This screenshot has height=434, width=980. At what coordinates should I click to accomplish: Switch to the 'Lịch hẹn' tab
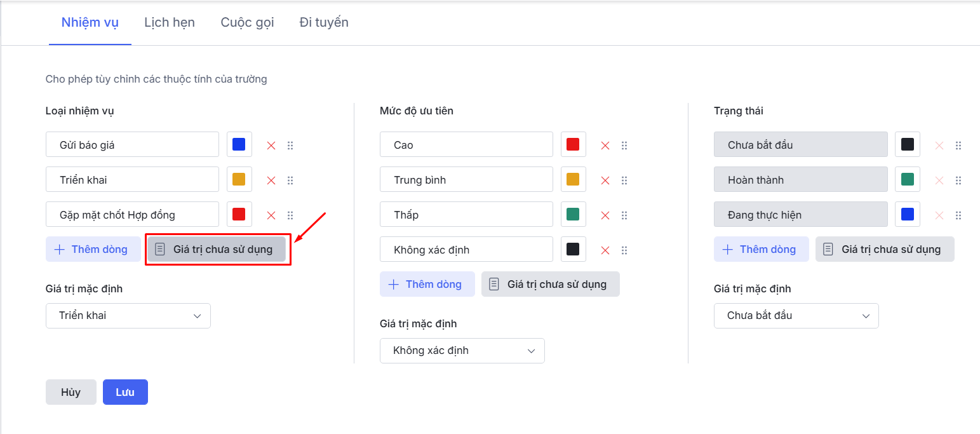(170, 23)
